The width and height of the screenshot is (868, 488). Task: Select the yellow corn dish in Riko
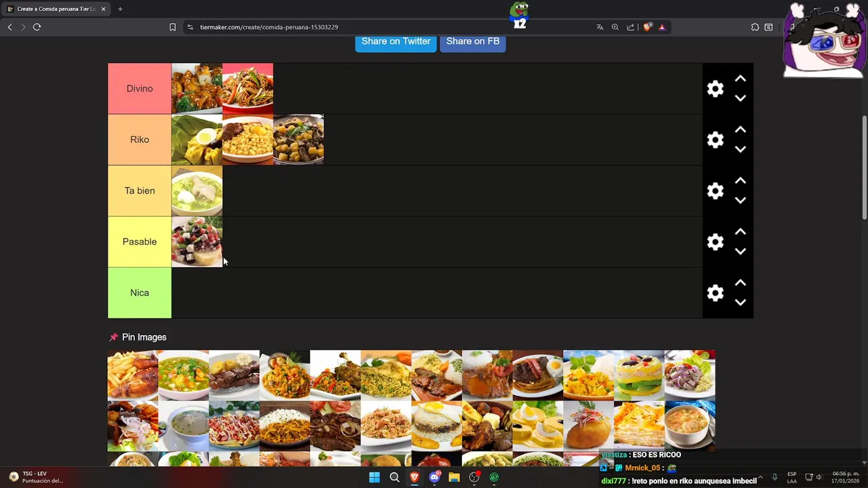248,140
